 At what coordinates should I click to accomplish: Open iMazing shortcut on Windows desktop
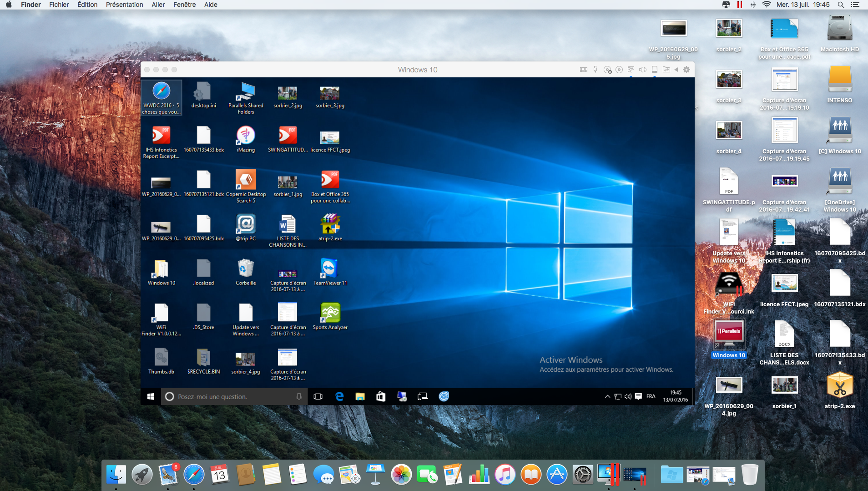tap(246, 139)
